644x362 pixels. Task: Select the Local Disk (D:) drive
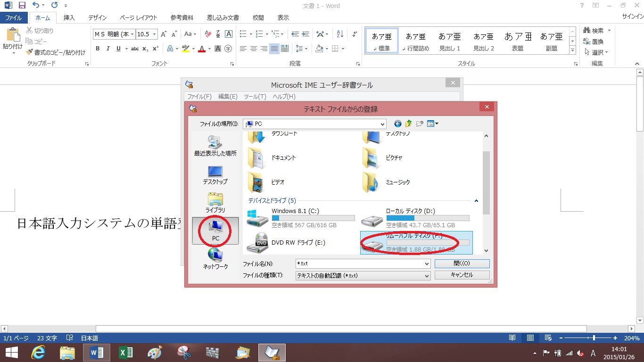click(x=416, y=218)
